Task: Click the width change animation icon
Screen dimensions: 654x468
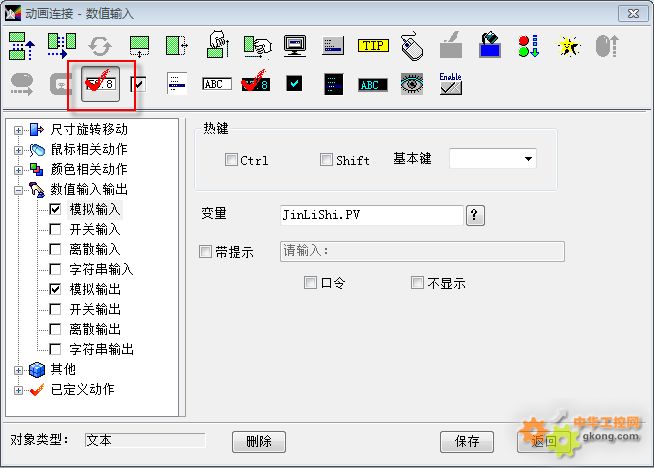Action: tap(177, 45)
